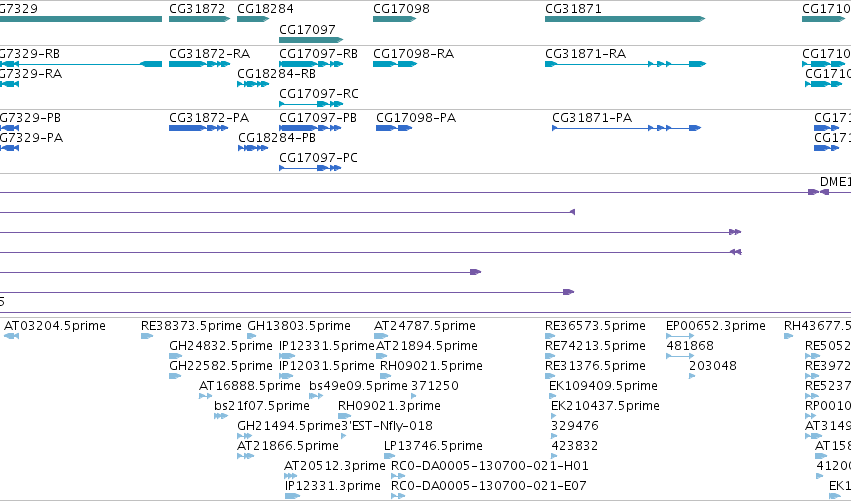Screen dimensions: 851x501
Task: Click the 481868 feature
Action: click(x=680, y=356)
